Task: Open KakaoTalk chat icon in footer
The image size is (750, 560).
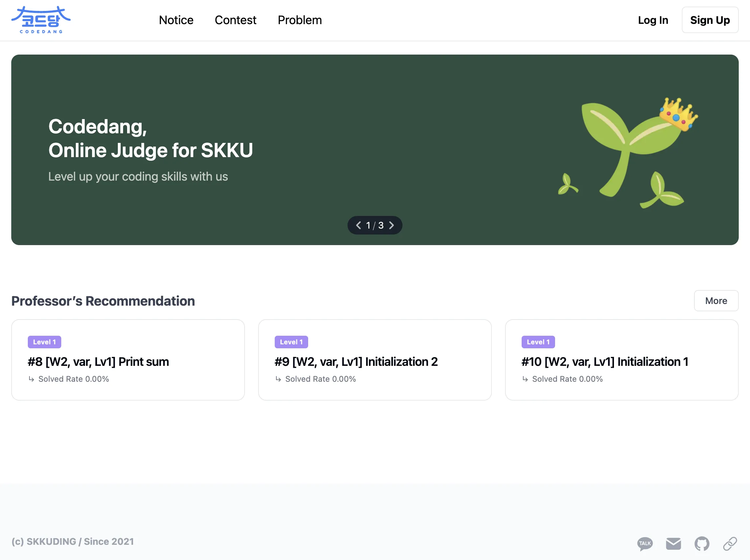Action: click(x=645, y=544)
